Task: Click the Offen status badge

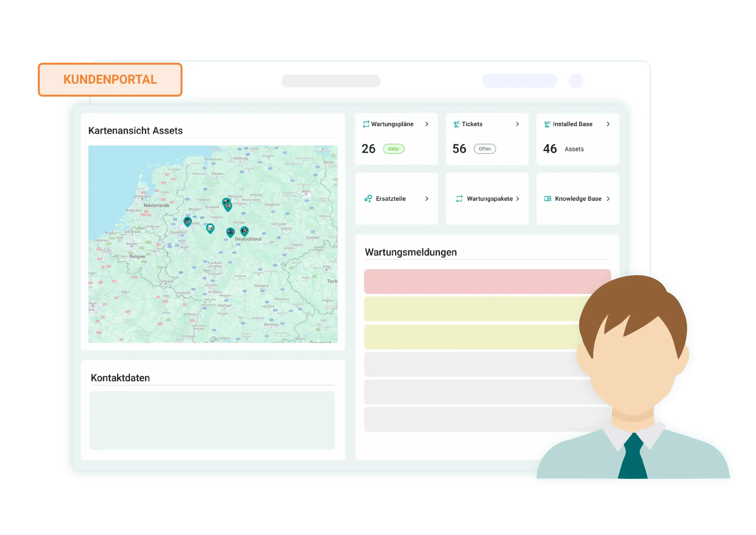Action: [x=484, y=149]
